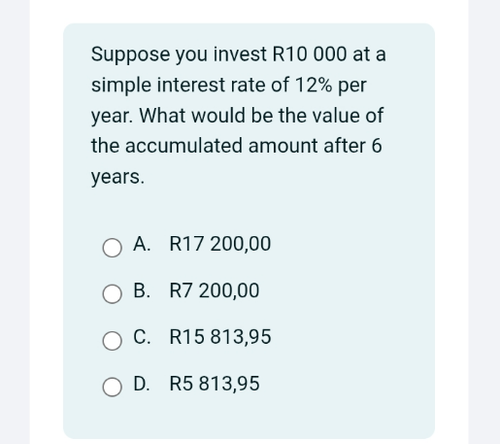Select answer text R15 813,95
Image resolution: width=500 pixels, height=444 pixels.
coord(220,337)
